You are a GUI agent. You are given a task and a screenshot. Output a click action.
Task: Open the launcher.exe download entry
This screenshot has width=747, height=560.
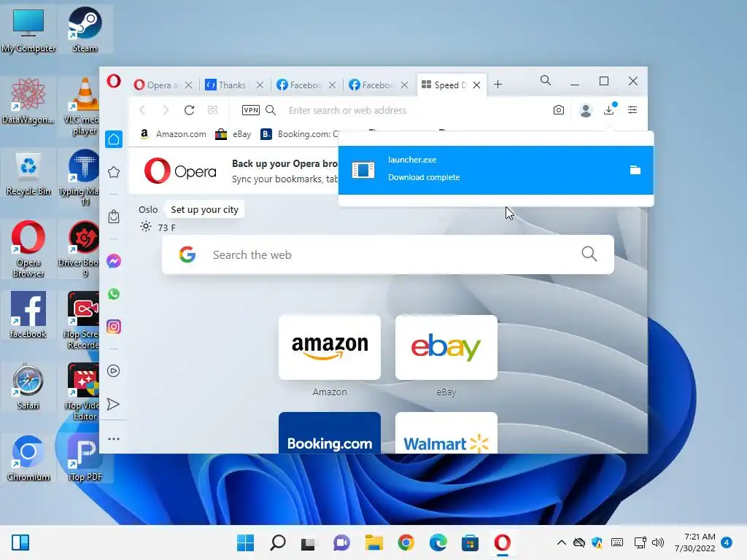tap(495, 170)
